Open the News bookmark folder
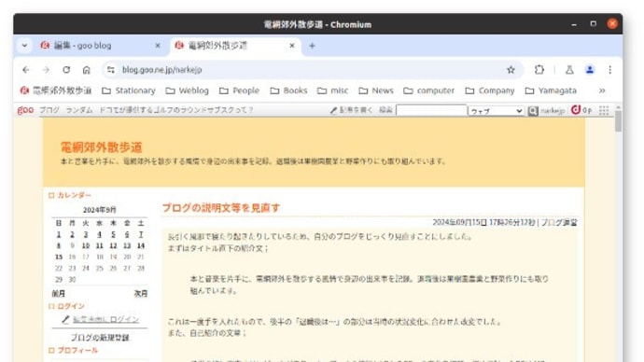 click(x=376, y=90)
